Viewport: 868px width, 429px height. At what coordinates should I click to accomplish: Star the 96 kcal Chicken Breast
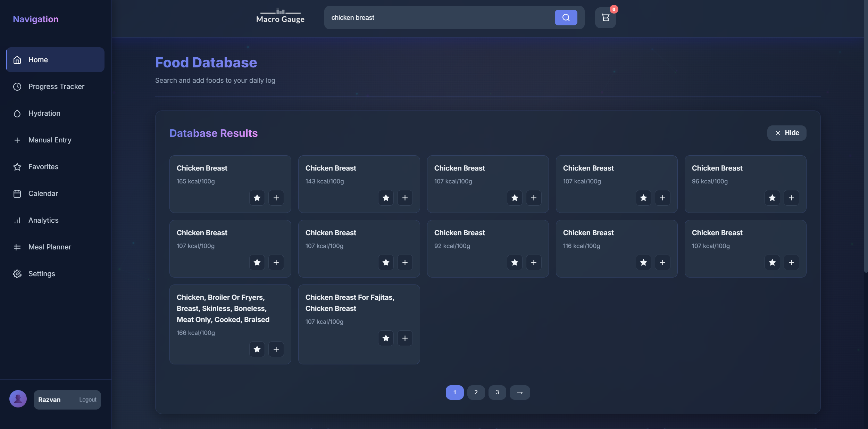pyautogui.click(x=772, y=198)
